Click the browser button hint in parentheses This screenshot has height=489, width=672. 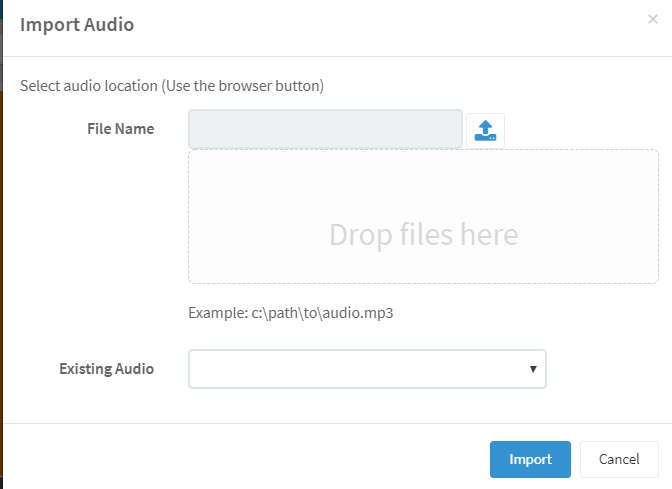coord(243,86)
